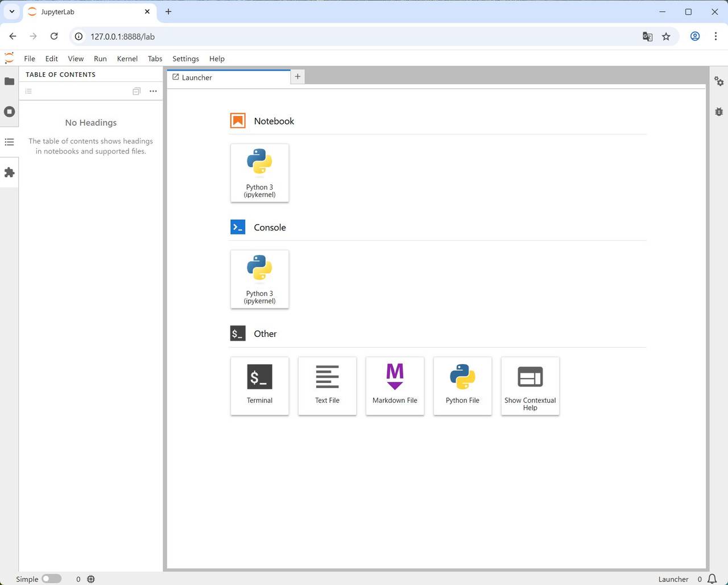Click the terminals count "0" in status bar
The height and width of the screenshot is (585, 728).
coord(78,579)
